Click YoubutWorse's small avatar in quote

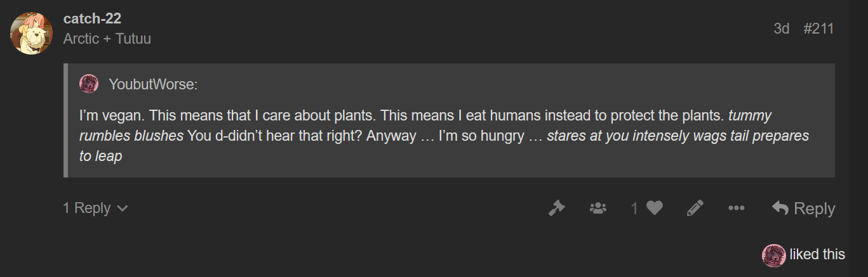(88, 84)
